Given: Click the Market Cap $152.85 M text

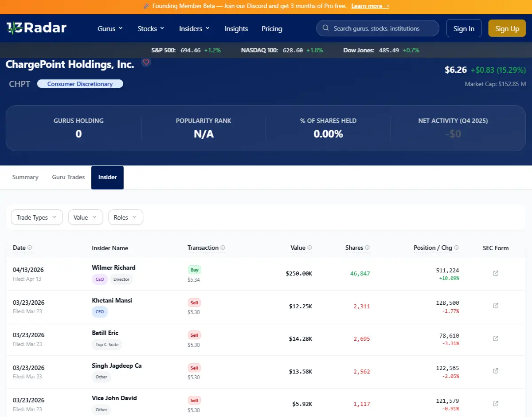Looking at the screenshot, I should [495, 84].
